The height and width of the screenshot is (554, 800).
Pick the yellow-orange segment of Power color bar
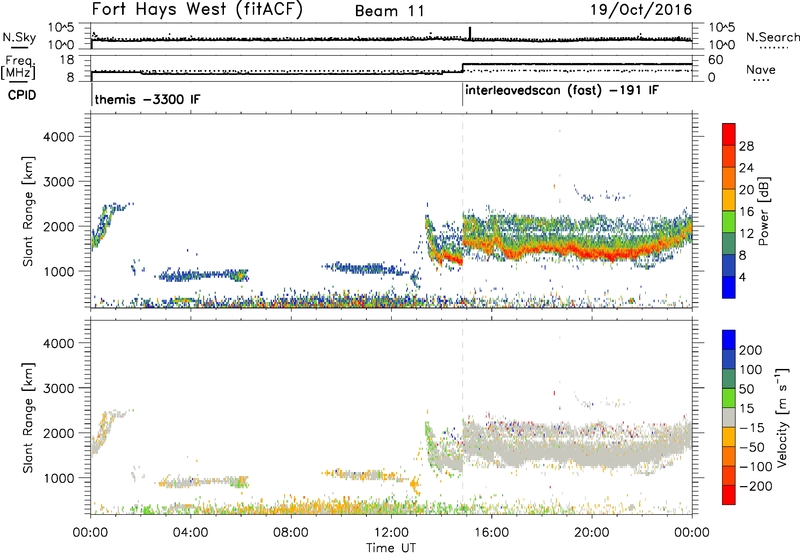coord(729,200)
